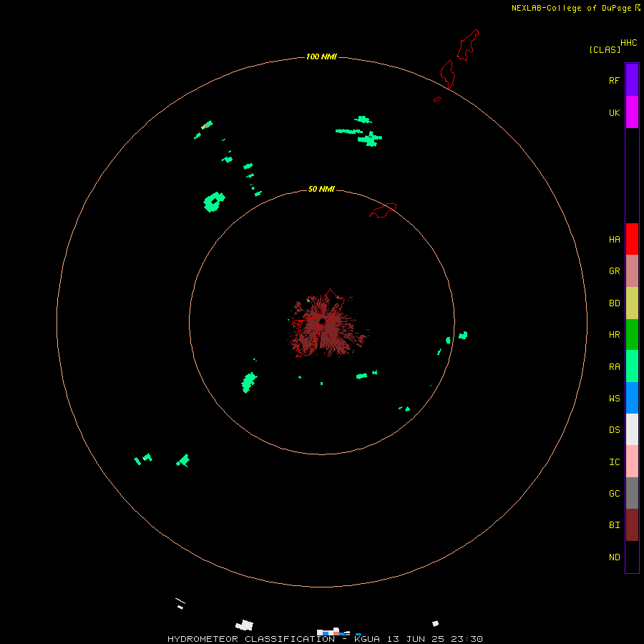Click the 'BD' legend label

click(614, 303)
